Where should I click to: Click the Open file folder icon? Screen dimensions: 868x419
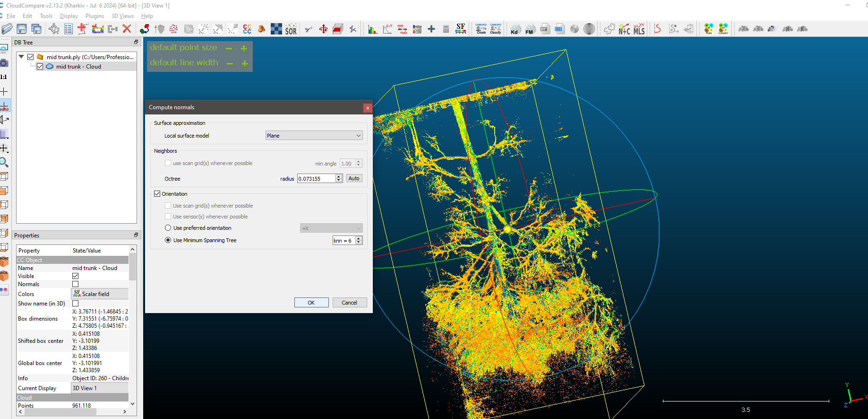(7, 29)
